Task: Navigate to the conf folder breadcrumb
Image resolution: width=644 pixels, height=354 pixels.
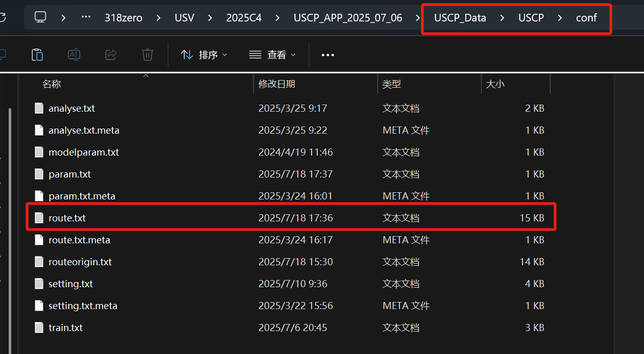Action: point(586,17)
